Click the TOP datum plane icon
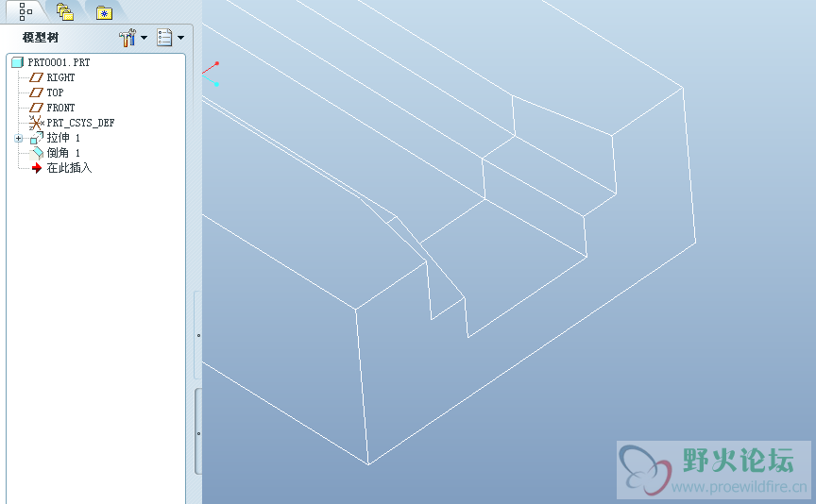This screenshot has width=816, height=504. pos(36,92)
